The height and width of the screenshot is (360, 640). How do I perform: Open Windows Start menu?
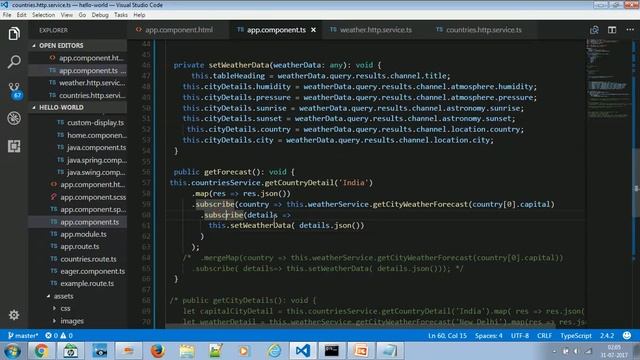(12, 351)
